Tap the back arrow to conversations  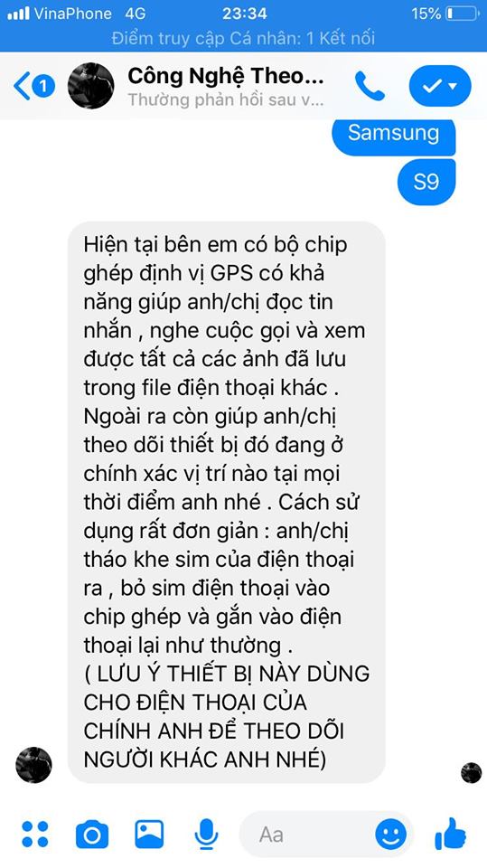pos(21,86)
